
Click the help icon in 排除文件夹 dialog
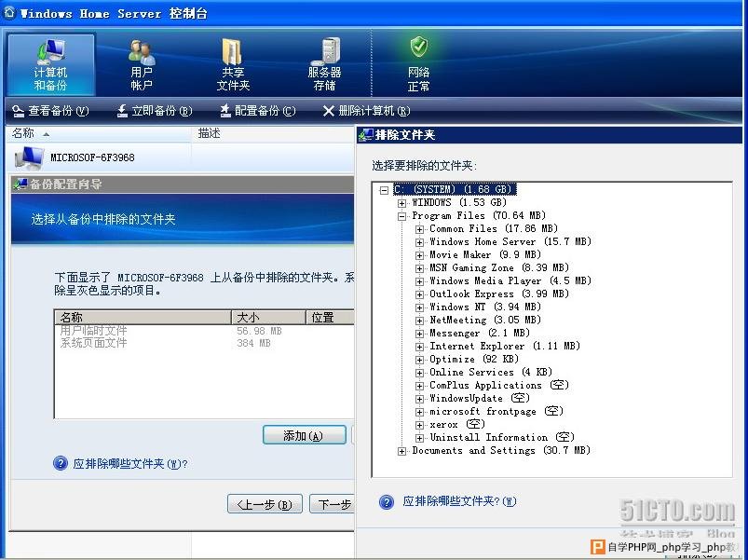(387, 502)
